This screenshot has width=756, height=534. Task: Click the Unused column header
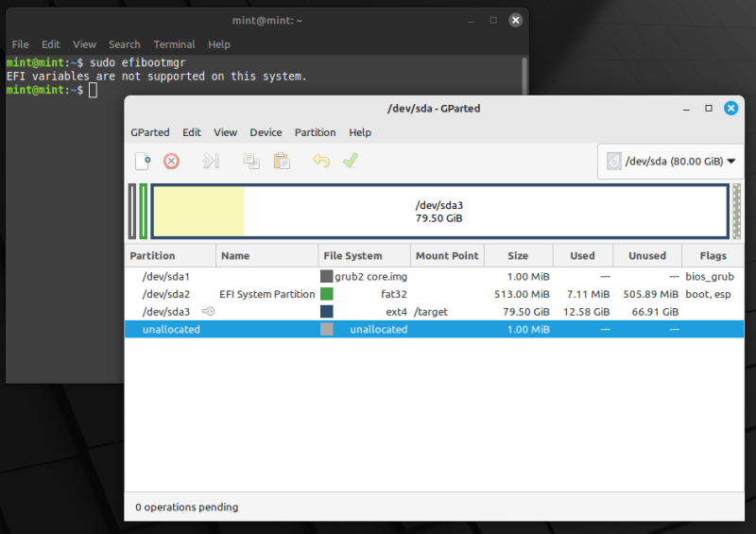point(647,256)
